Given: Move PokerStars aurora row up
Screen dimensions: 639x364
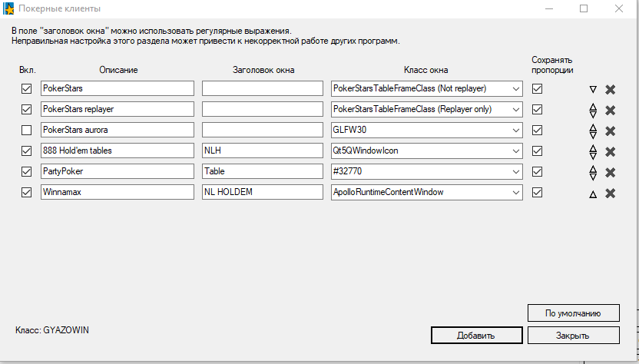Looking at the screenshot, I should coord(593,127).
